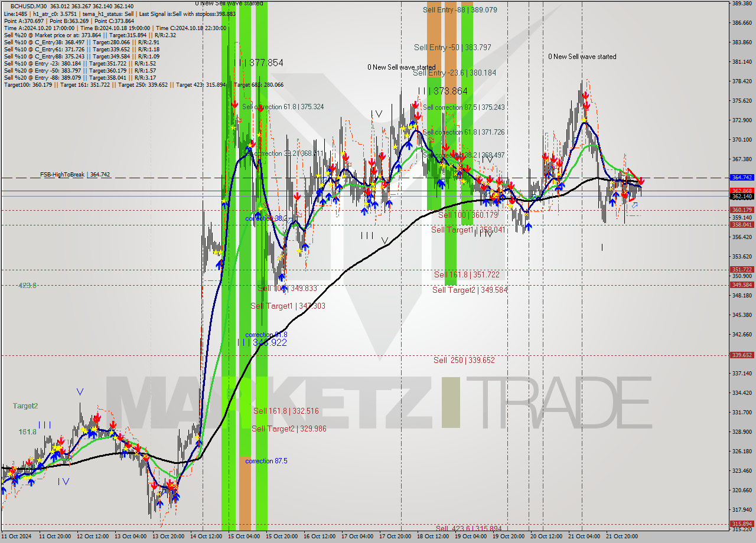Image resolution: width=756 pixels, height=543 pixels.
Task: Click the Sell Entry -88 | 389.079 label
Action: 460,10
